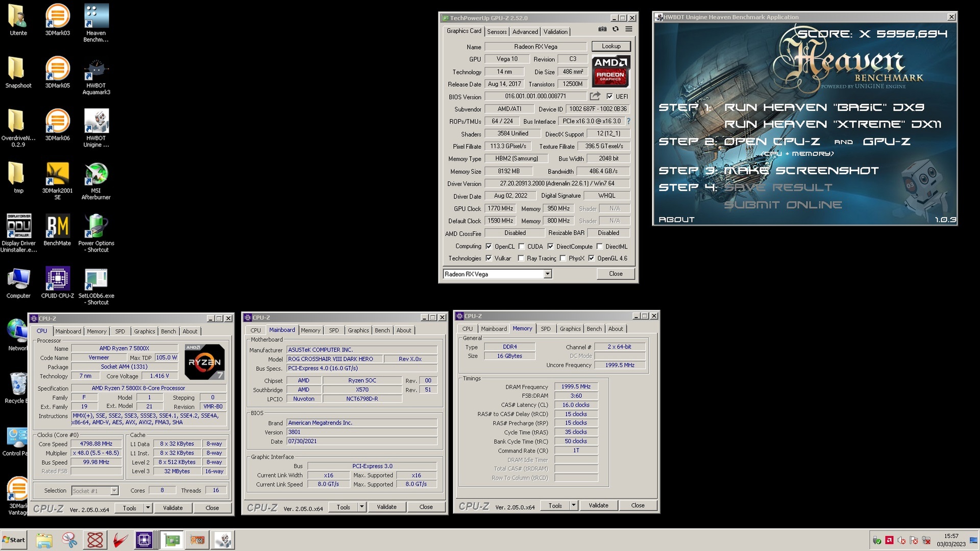Select the SPD tab in Memory CPU-Z window
Screen dimensions: 980x551
(x=546, y=329)
